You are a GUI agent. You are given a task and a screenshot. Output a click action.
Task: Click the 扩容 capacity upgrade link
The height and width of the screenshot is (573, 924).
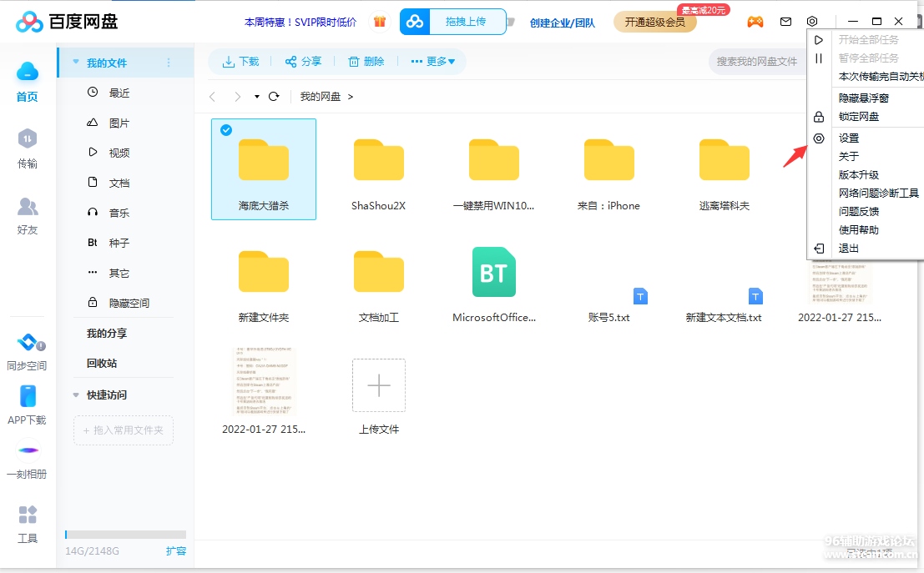(177, 550)
